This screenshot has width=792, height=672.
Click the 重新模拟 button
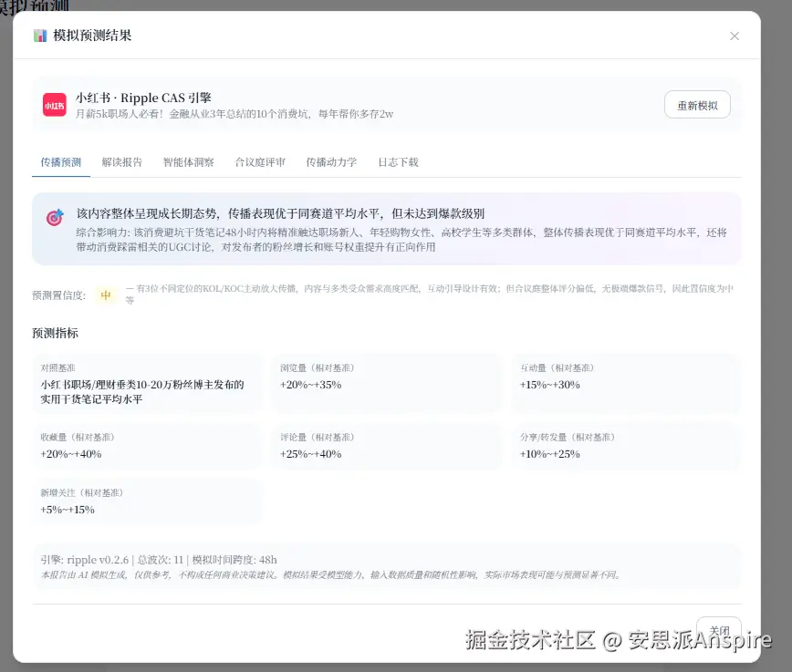click(x=697, y=105)
